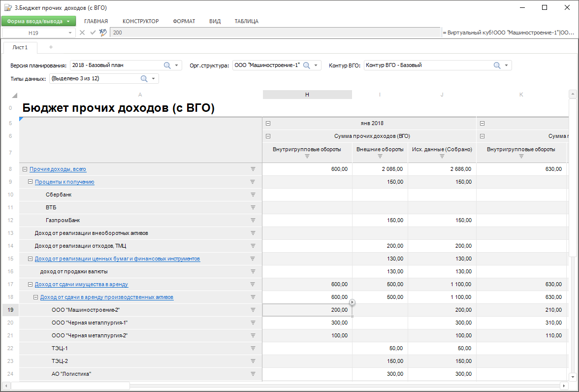Click filter icon under Внешние обороты column
579x392 pixels.
pos(380,157)
